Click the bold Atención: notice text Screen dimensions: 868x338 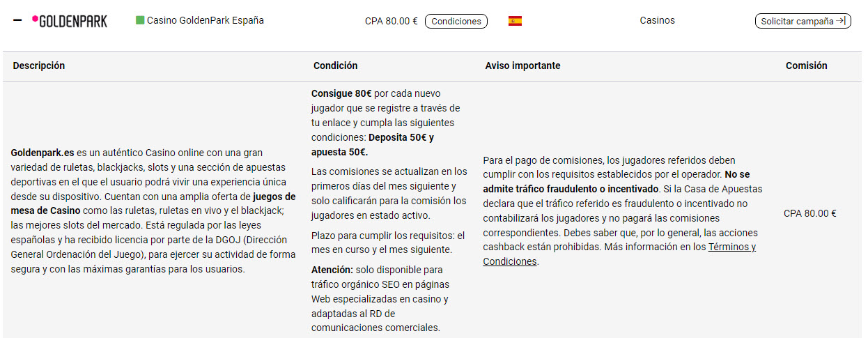click(x=332, y=270)
